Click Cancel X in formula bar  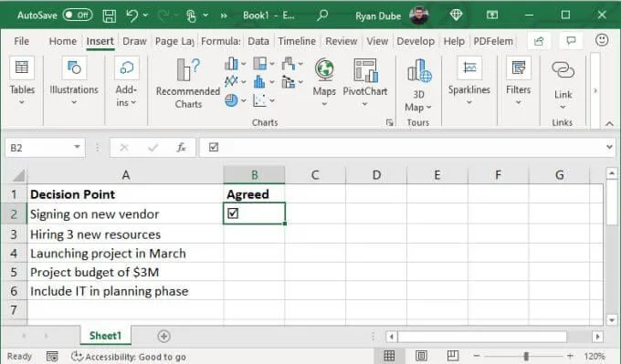click(124, 148)
